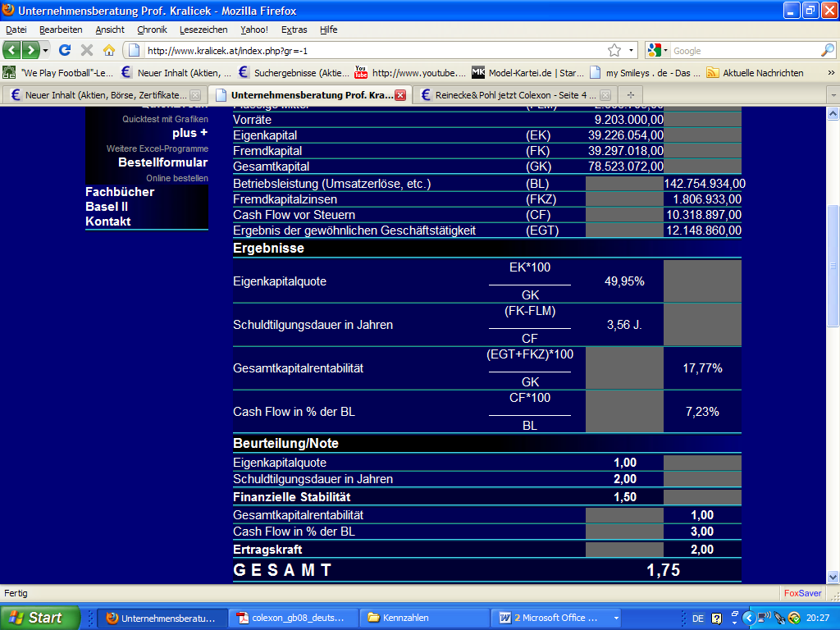Open 2 Microsoft Office taskbar group
This screenshot has width=840, height=630.
pos(557,618)
